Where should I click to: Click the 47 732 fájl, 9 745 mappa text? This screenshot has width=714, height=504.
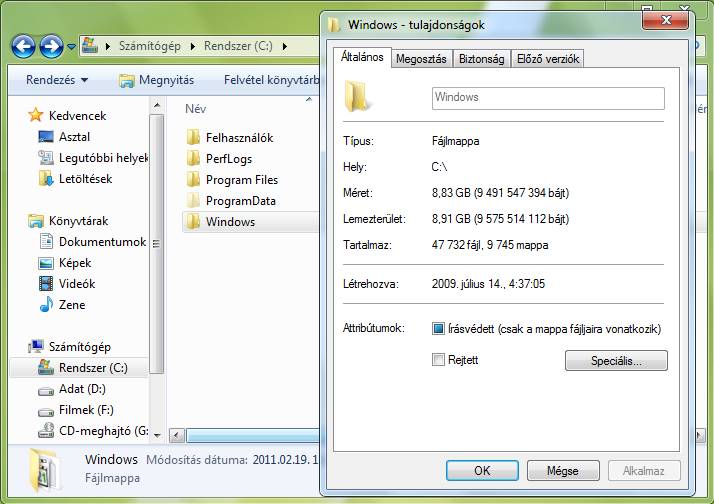[490, 245]
